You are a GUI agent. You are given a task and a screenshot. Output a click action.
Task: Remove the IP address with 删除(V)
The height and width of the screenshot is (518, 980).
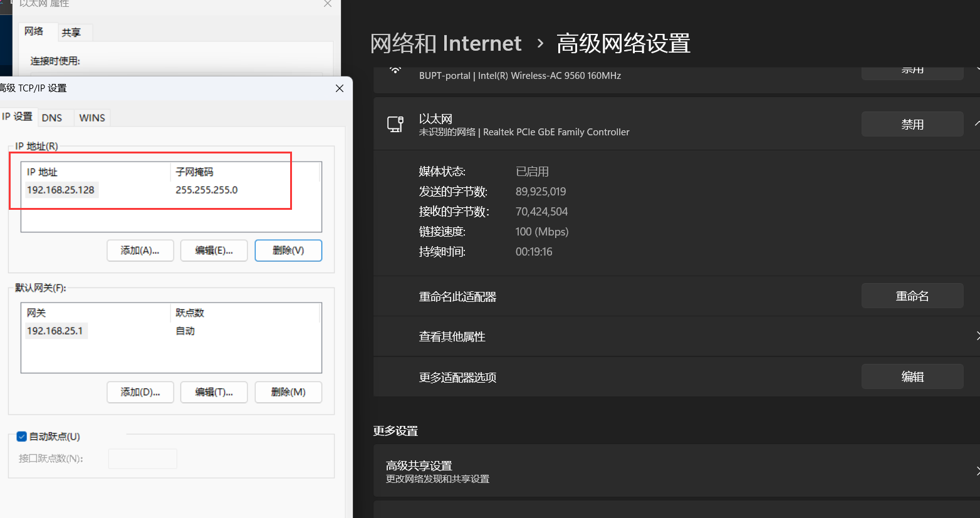(288, 251)
